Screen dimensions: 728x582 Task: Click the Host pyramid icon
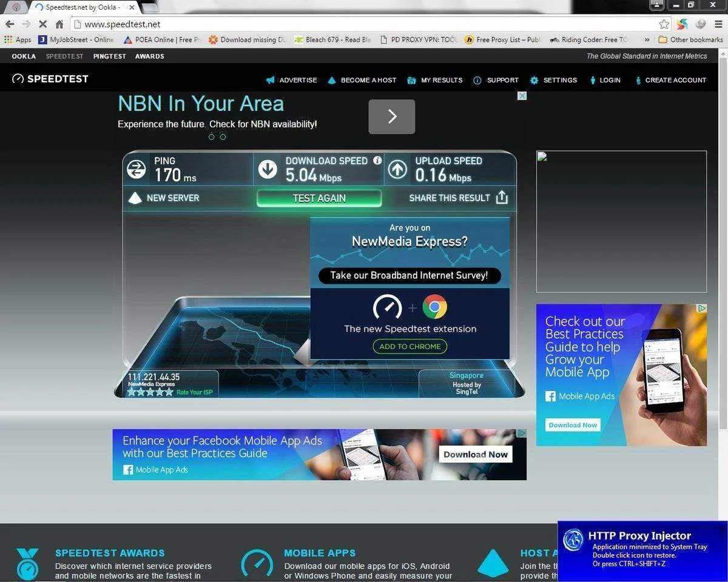pyautogui.click(x=493, y=563)
